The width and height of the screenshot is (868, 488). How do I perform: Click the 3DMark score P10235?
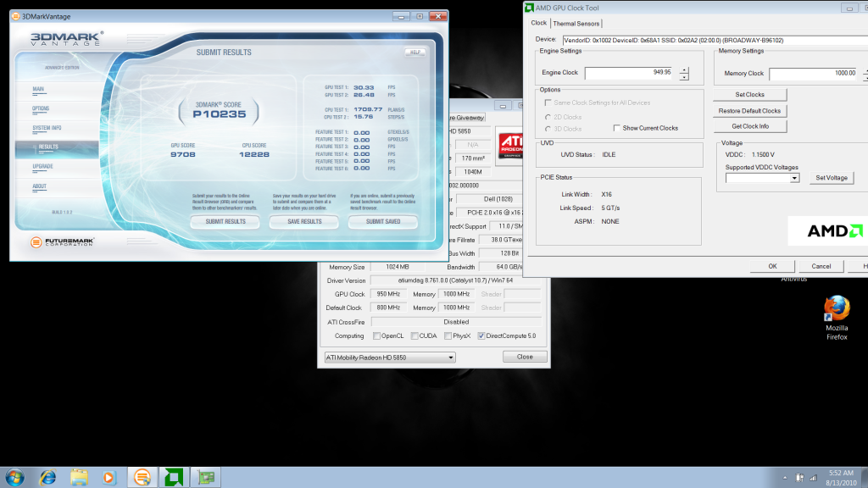220,114
